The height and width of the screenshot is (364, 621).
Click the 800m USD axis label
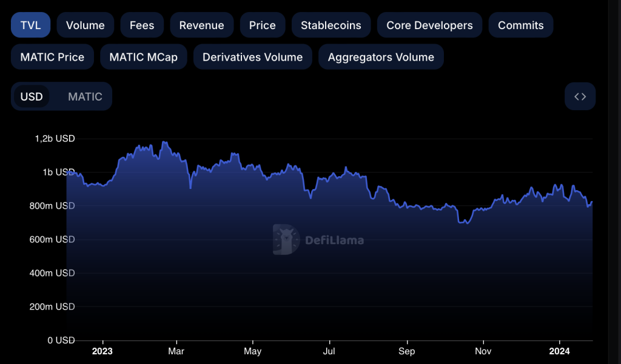[x=52, y=206]
